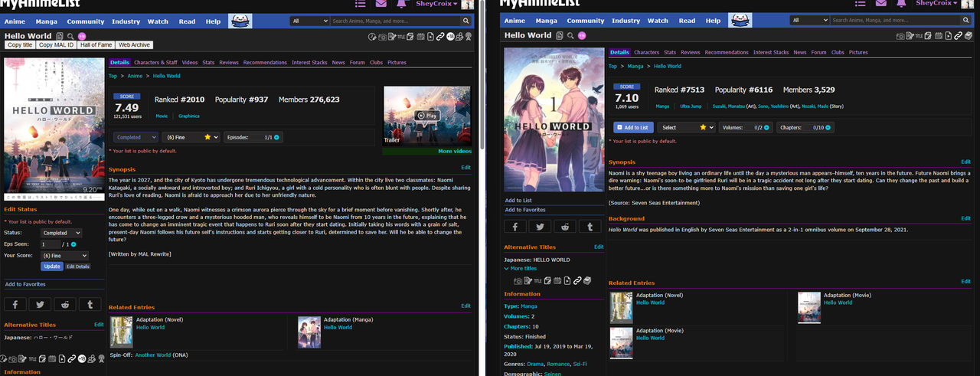Open Reviews tab on manga page
This screenshot has width=980, height=376.
click(x=691, y=53)
